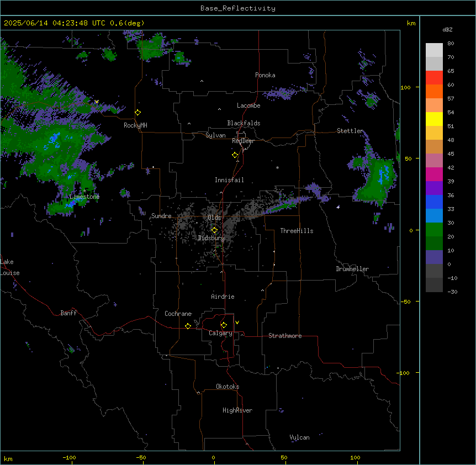Click the Base_Reflectivity title

(x=238, y=8)
